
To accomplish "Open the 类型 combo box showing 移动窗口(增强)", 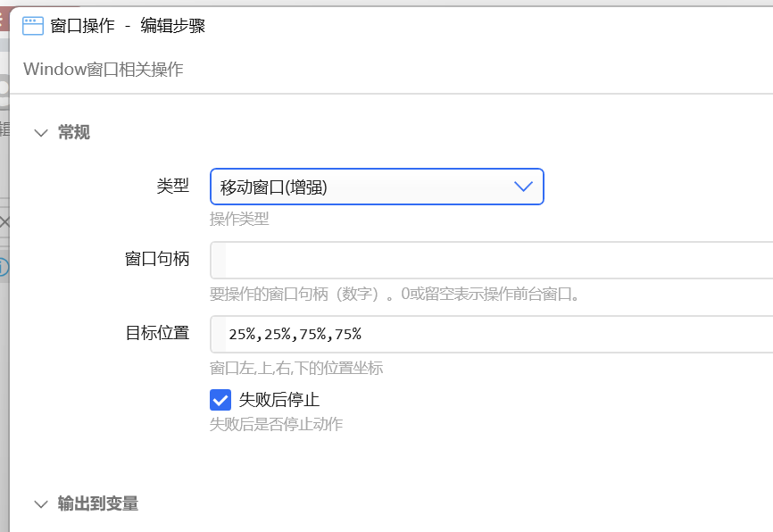I will 377,187.
